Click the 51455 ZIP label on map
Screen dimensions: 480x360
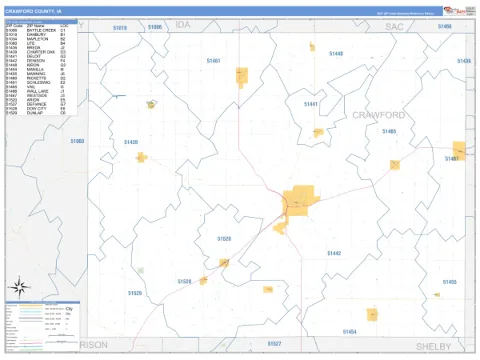(x=450, y=282)
